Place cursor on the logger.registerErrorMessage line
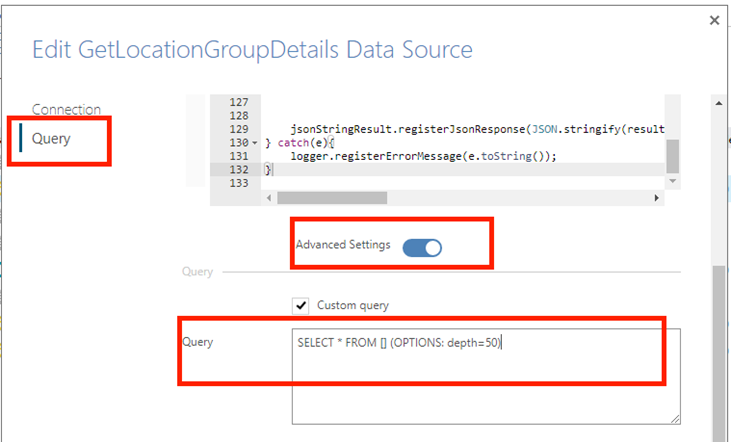731x442 pixels. (x=423, y=156)
